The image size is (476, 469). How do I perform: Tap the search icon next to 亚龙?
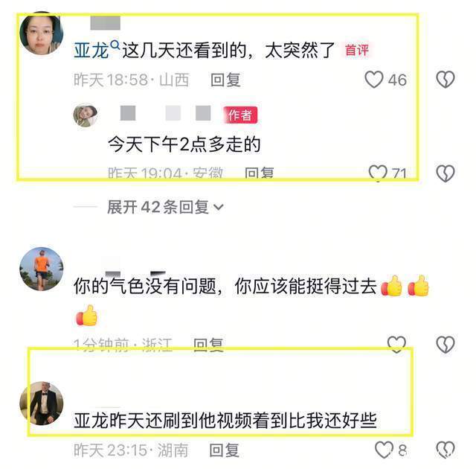(115, 45)
